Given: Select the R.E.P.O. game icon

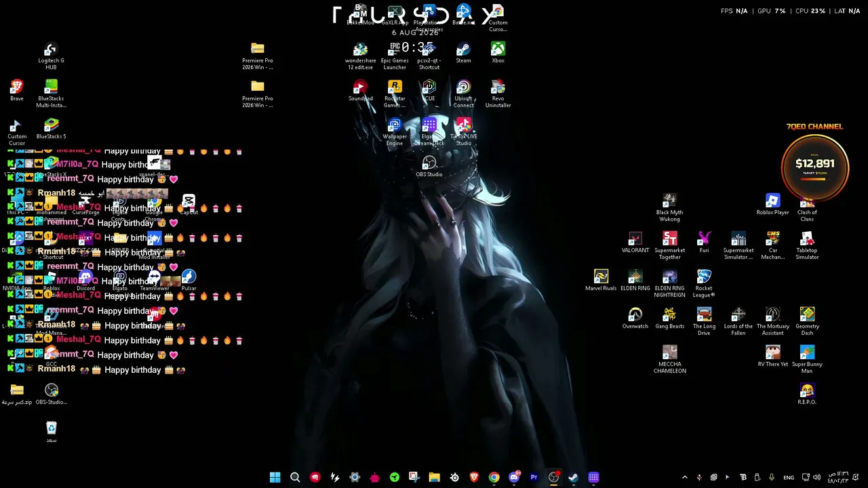Looking at the screenshot, I should [807, 394].
